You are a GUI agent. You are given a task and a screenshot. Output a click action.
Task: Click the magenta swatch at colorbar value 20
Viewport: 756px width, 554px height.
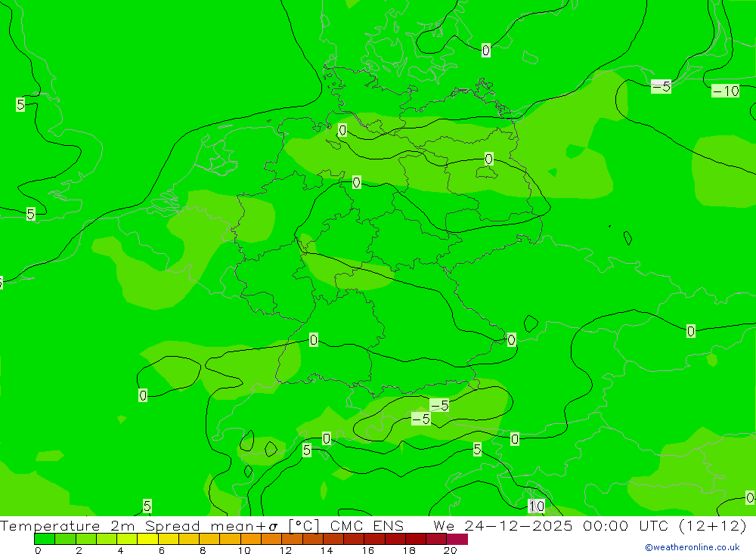[457, 539]
